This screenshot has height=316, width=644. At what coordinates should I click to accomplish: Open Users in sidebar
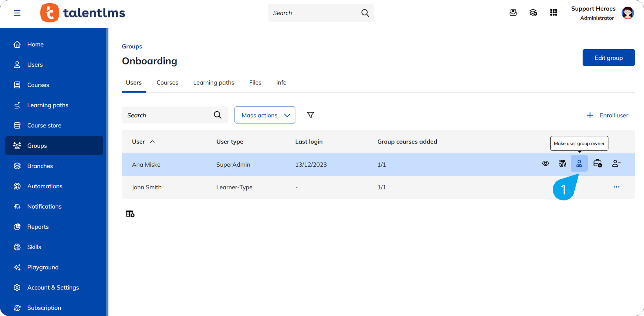coord(54,65)
